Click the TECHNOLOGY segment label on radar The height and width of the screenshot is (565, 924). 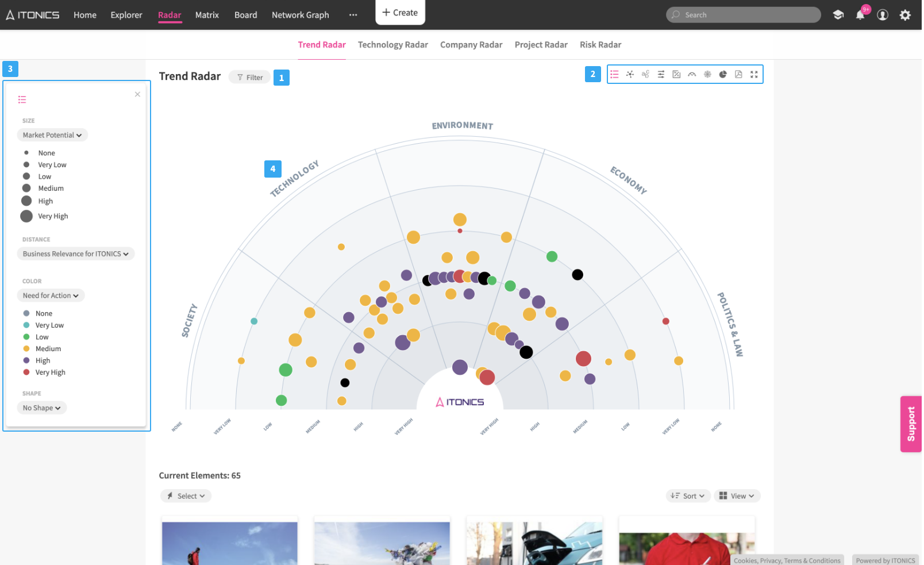point(294,179)
